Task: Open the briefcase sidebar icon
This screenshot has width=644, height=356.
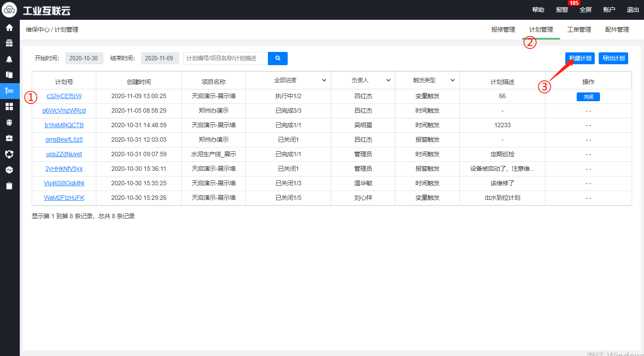Action: (9, 138)
